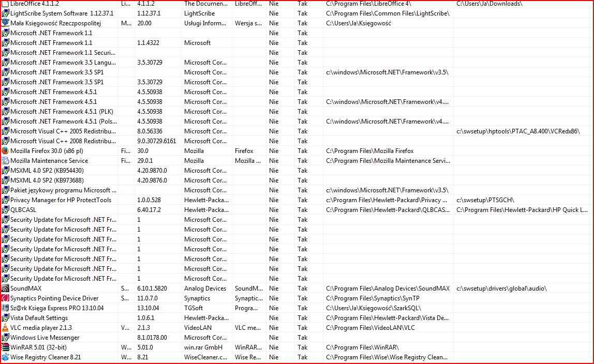Click version cell 1.0.0.528
The image size is (594, 364).
(x=149, y=200)
